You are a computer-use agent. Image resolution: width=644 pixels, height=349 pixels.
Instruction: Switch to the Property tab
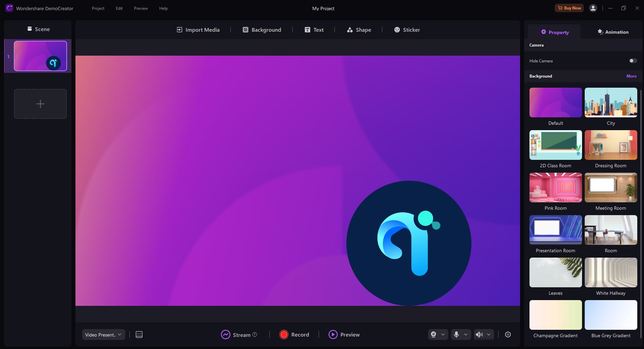554,32
